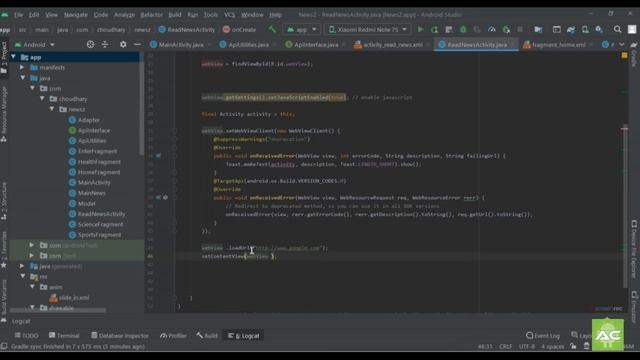The image size is (640, 360).
Task: Click the Collapse All icon in Project panel
Action: click(105, 44)
